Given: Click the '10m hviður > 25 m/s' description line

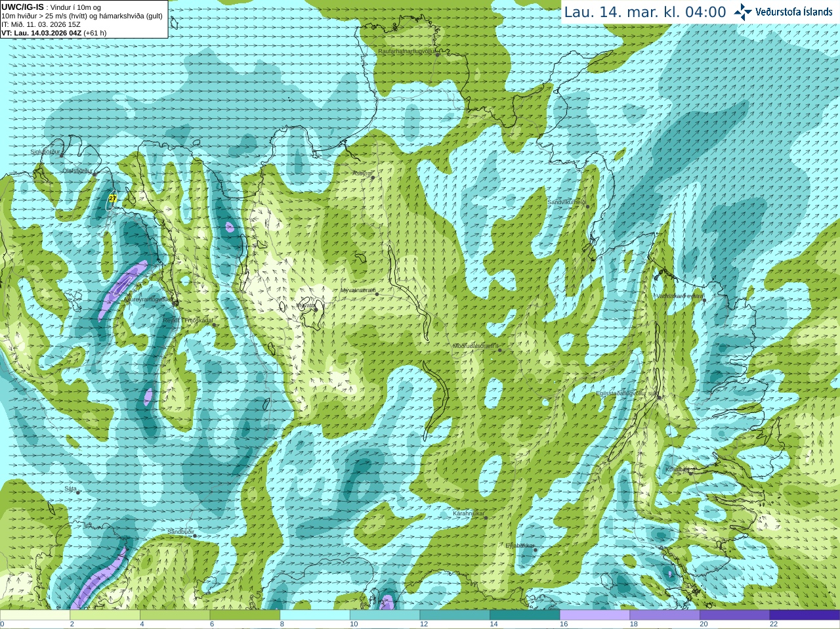Looking at the screenshot, I should click(82, 16).
